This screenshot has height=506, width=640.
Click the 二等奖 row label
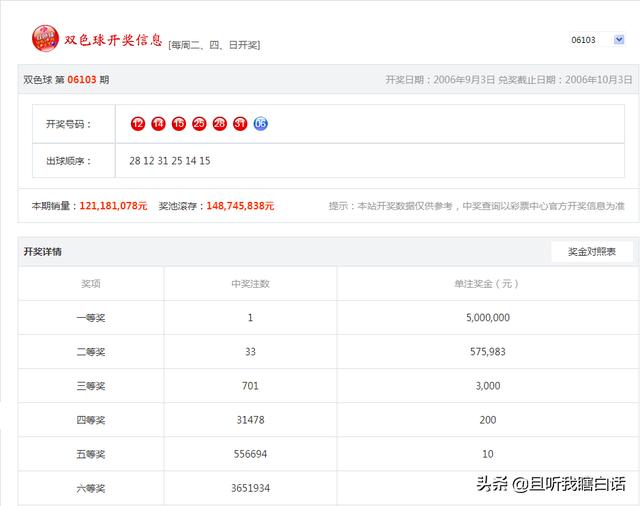click(91, 352)
